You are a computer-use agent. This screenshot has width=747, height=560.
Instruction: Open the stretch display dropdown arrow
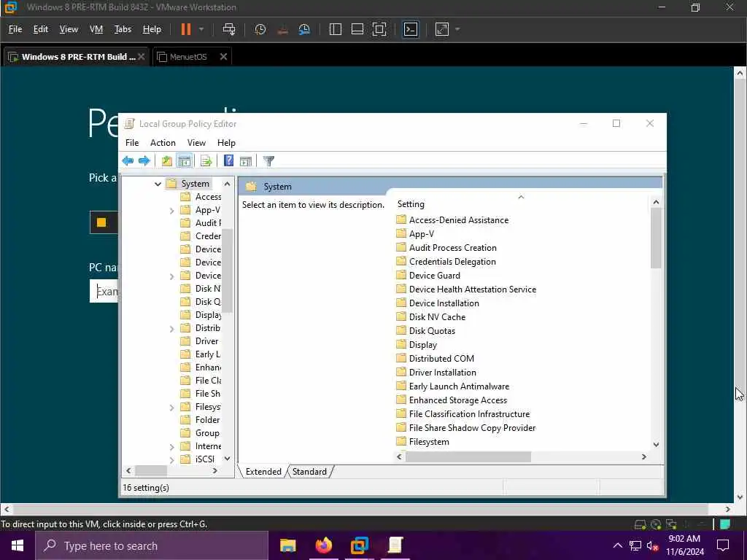[457, 29]
